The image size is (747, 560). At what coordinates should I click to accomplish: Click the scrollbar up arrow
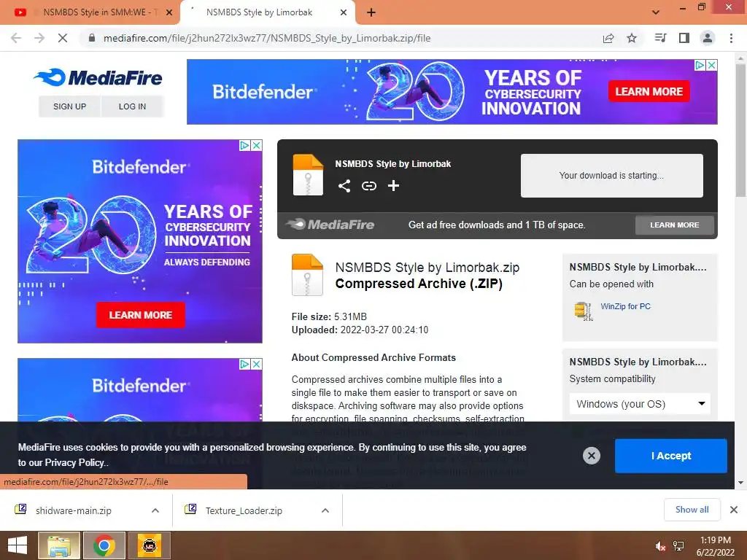pos(741,57)
